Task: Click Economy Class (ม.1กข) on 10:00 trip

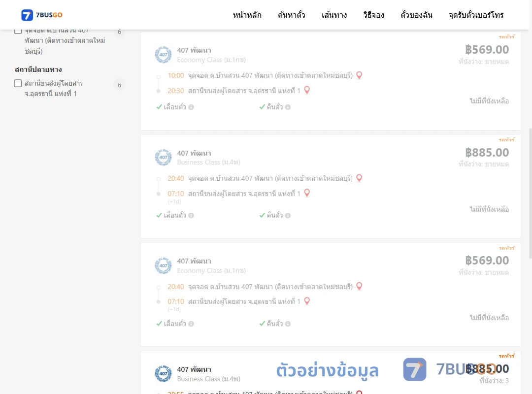Action: (211, 60)
